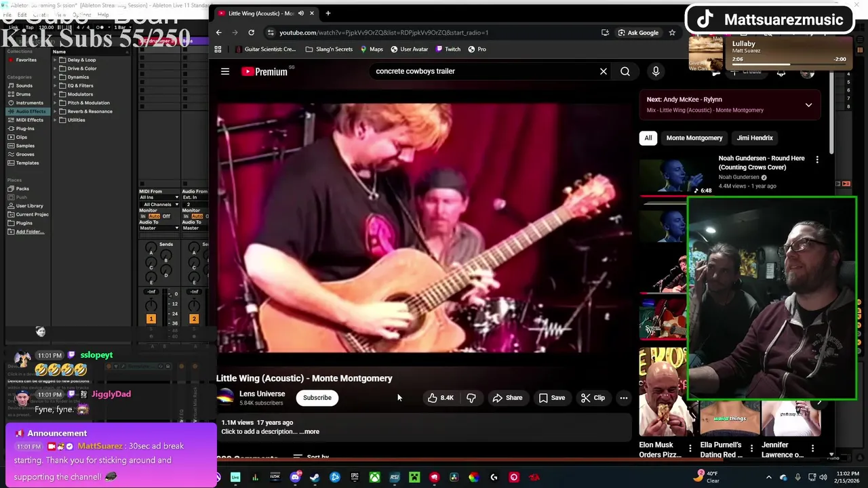The width and height of the screenshot is (868, 488).
Task: Open Chrome apps grid in bookmarks bar
Action: 218,49
